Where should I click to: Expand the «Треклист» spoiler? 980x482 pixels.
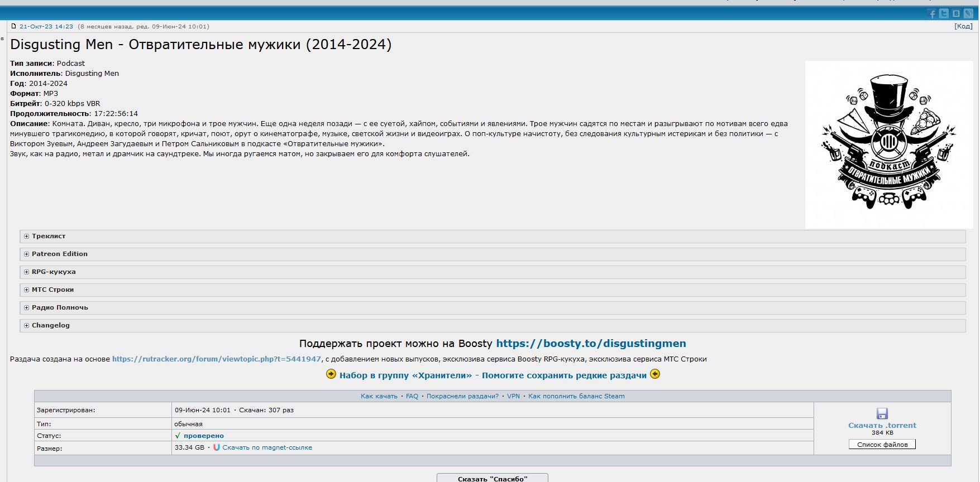tap(493, 237)
